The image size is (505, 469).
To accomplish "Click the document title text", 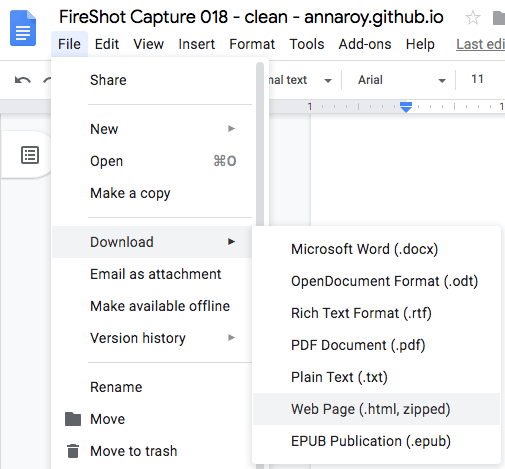I will (251, 17).
